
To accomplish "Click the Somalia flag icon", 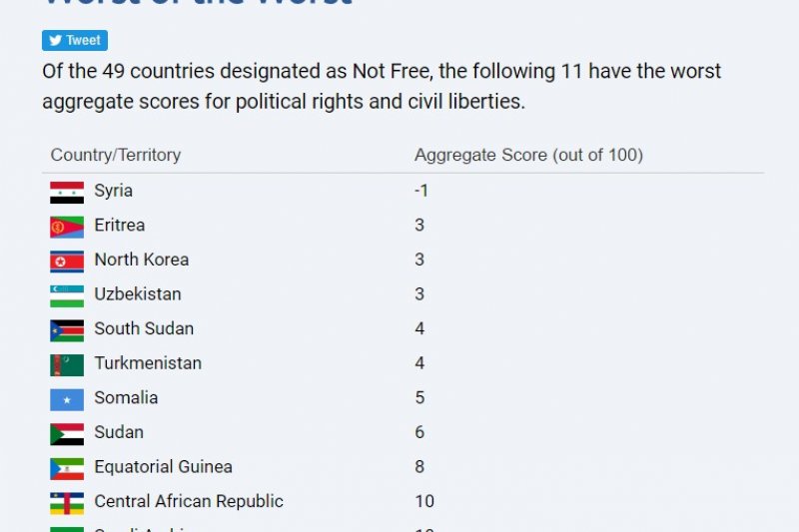I will 67,399.
